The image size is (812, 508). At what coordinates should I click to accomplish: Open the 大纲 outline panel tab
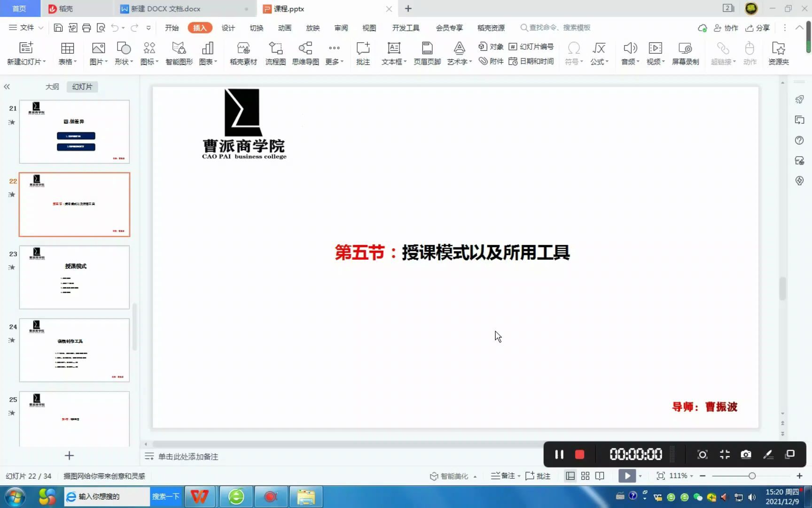(52, 87)
